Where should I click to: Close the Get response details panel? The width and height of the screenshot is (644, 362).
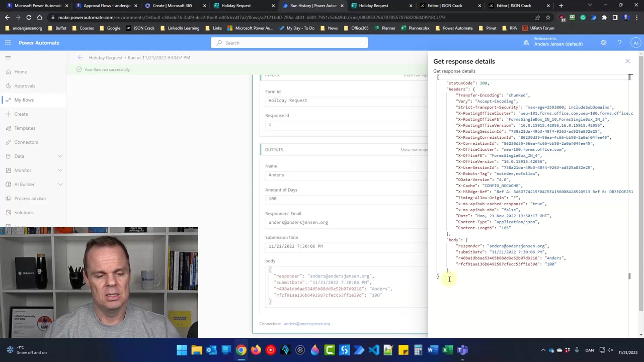point(627,61)
